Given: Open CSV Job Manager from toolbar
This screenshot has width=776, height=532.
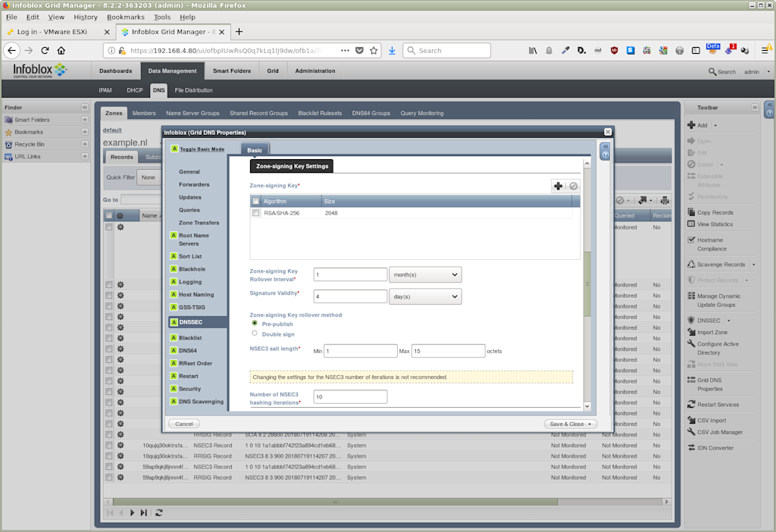Looking at the screenshot, I should coord(720,432).
